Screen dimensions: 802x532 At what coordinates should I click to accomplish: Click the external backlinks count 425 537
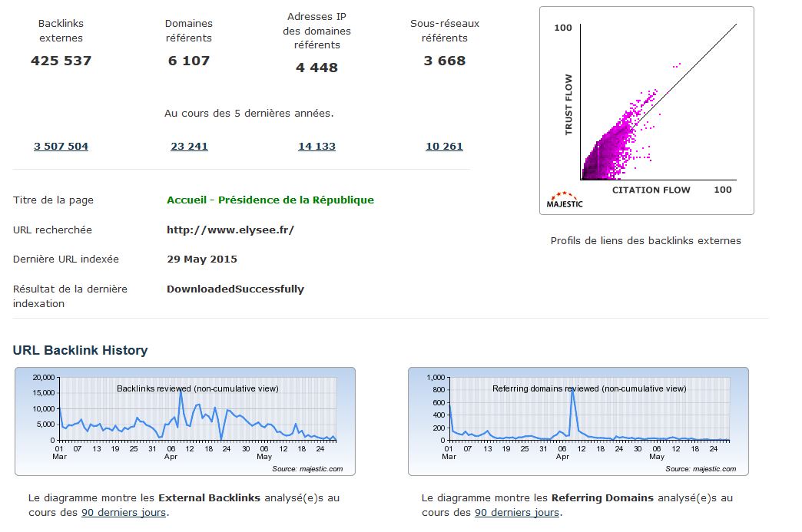[61, 61]
